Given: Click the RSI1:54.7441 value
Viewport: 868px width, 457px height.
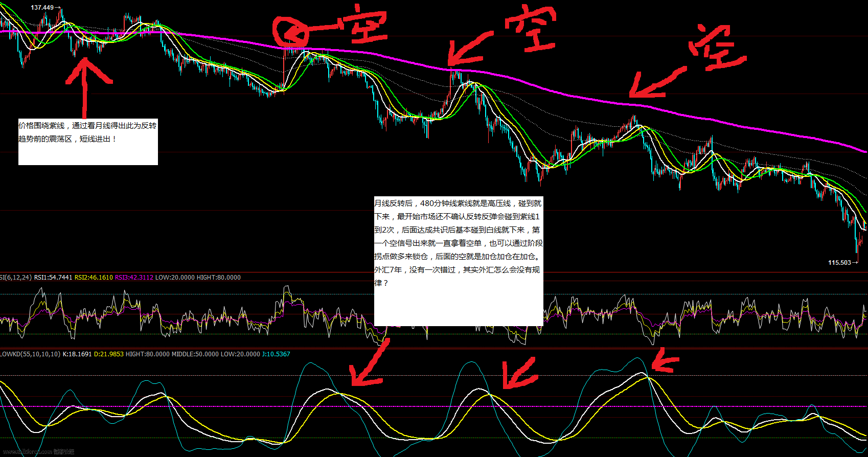Looking at the screenshot, I should [x=53, y=278].
